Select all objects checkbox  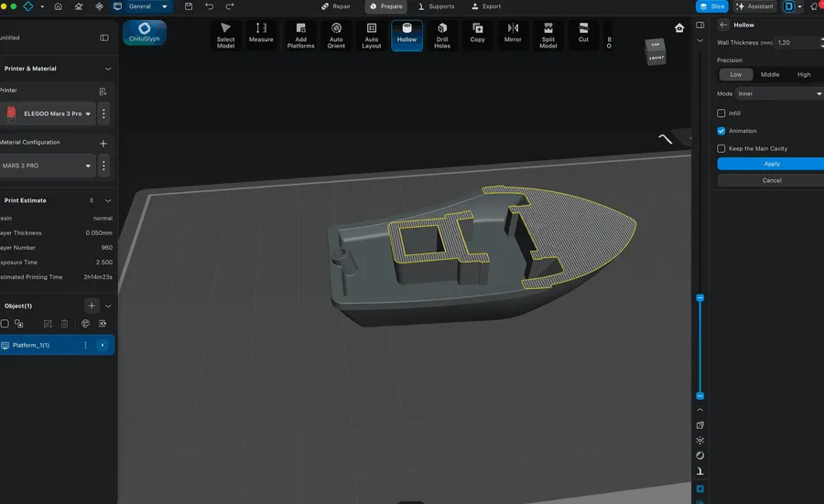5,324
